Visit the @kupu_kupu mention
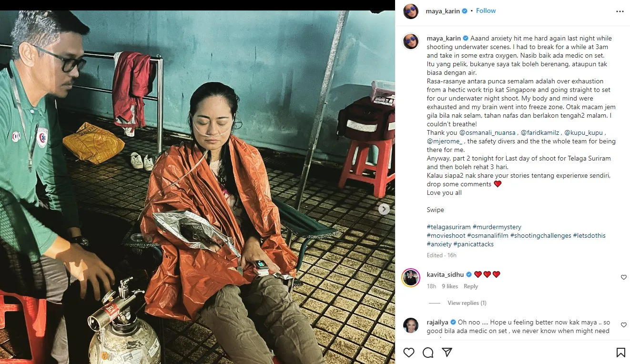Screen dimensions: 630x364 tap(585, 133)
